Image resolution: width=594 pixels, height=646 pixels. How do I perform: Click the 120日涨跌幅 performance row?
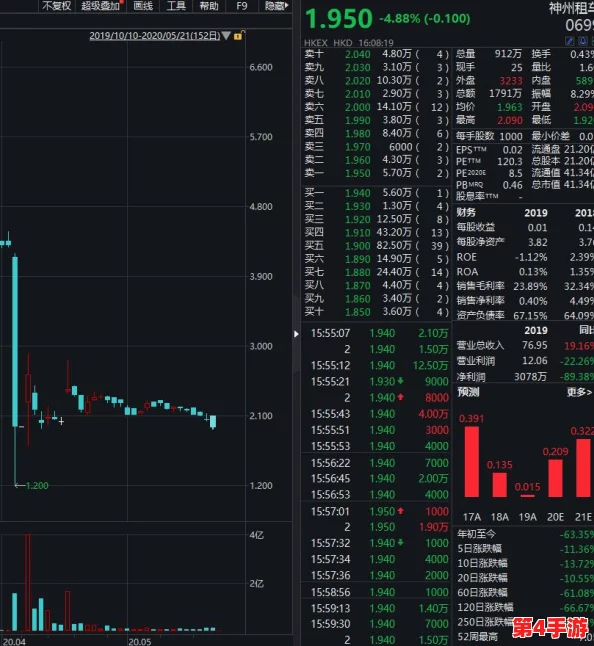pos(525,607)
